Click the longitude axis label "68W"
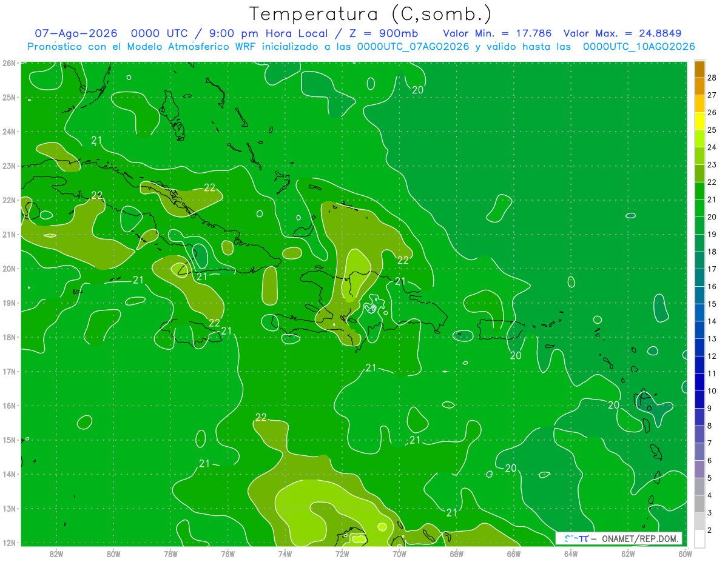Viewport: 728px width, 562px height. tap(456, 554)
